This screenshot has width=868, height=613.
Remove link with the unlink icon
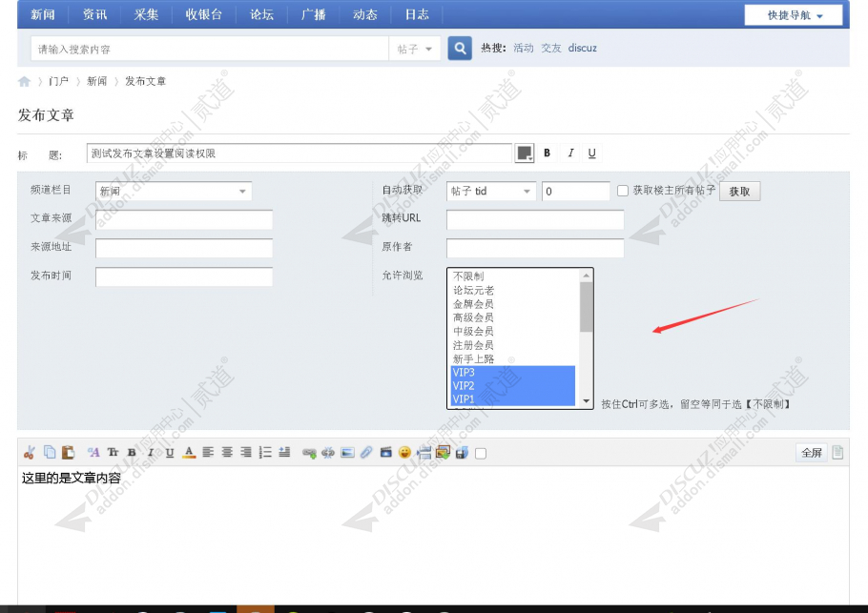pyautogui.click(x=328, y=453)
